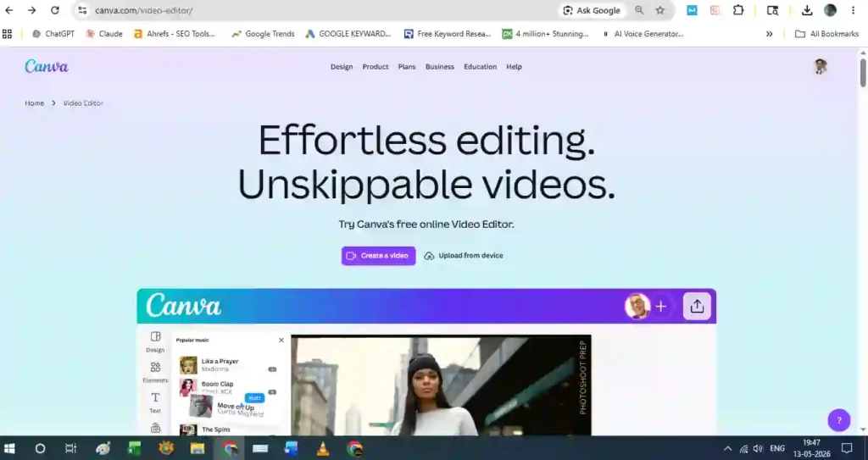Open the notification center
The height and width of the screenshot is (460, 868).
(x=847, y=448)
